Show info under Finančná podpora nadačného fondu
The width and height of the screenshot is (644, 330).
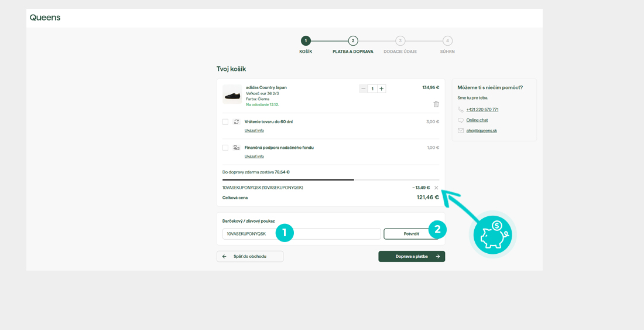tap(254, 157)
